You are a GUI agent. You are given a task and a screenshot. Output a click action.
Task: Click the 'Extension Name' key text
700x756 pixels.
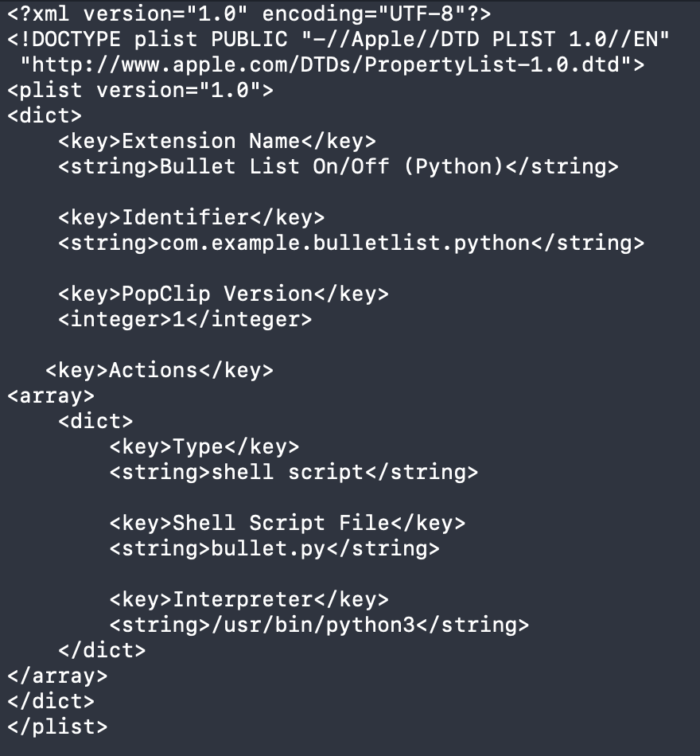[211, 141]
